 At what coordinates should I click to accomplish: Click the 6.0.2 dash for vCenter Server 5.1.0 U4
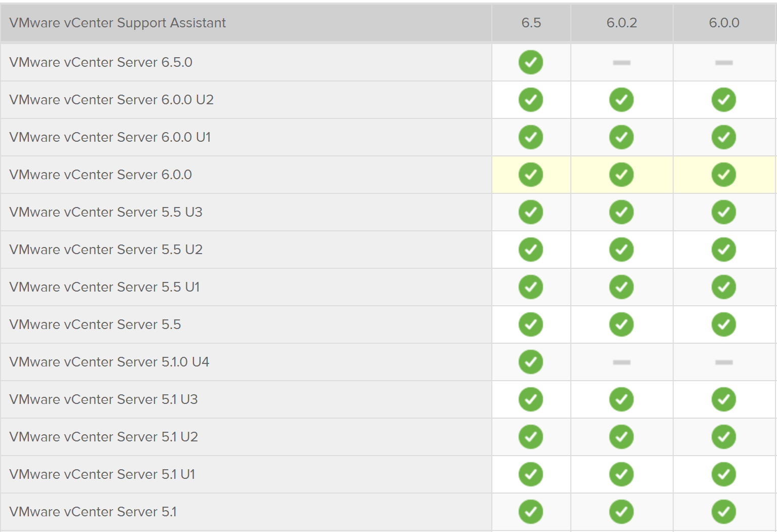click(621, 362)
